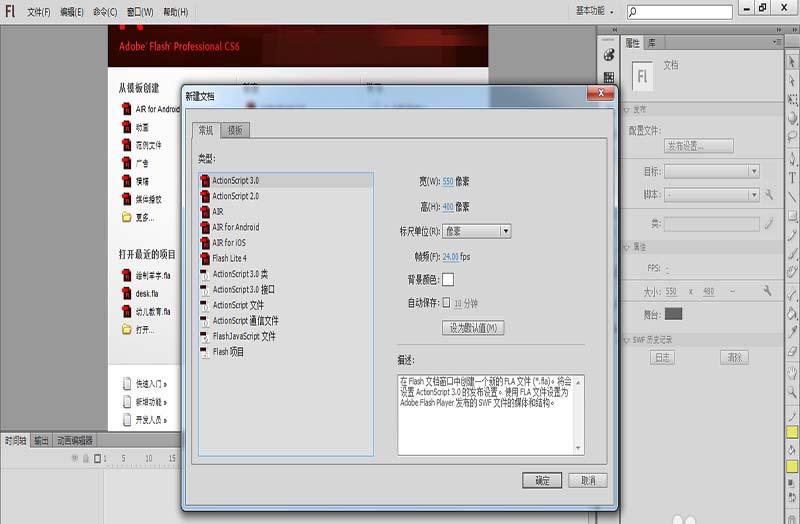
Task: Toggle lock layers icon in timeline
Action: tap(86, 458)
